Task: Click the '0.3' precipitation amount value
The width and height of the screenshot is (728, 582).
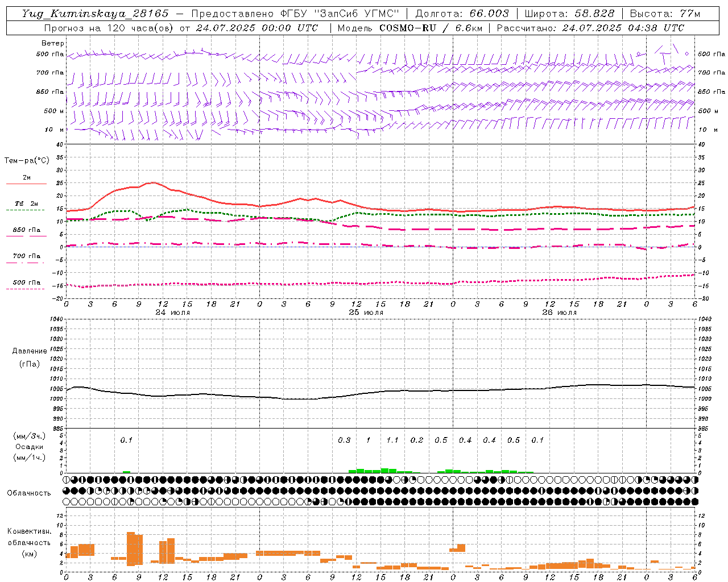Action: (x=344, y=440)
